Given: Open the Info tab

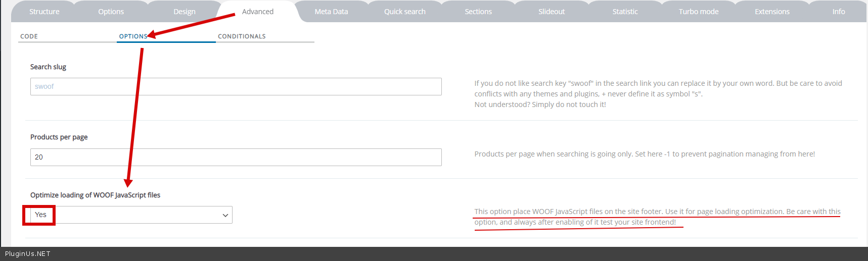Looking at the screenshot, I should click(x=838, y=12).
